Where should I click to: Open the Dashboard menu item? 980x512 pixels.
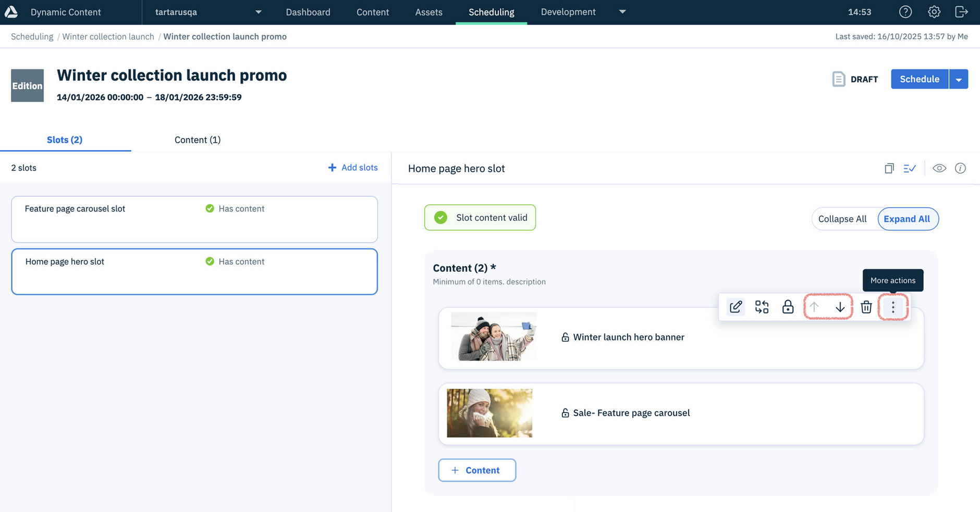(308, 12)
